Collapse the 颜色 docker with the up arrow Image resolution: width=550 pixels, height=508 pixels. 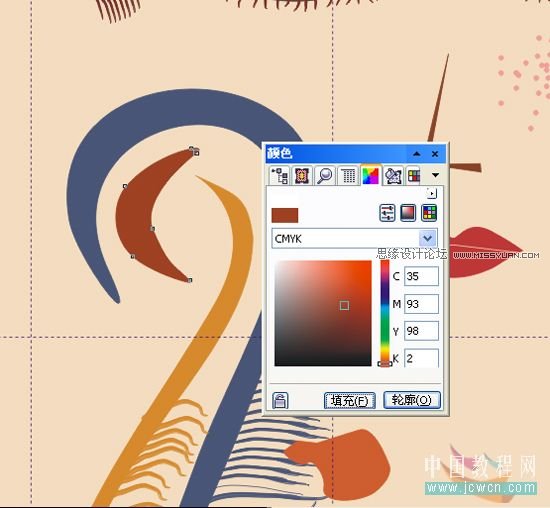(416, 154)
